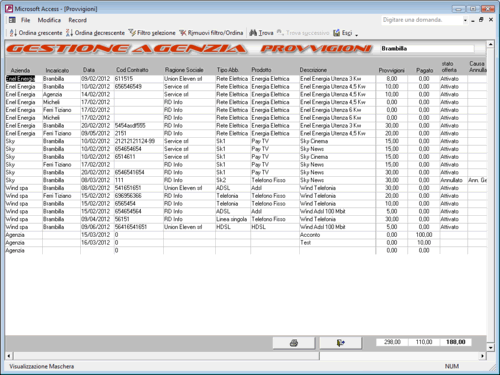Click the Ordina decrescente sort icon
This screenshot has height=375, width=500.
pyautogui.click(x=69, y=33)
